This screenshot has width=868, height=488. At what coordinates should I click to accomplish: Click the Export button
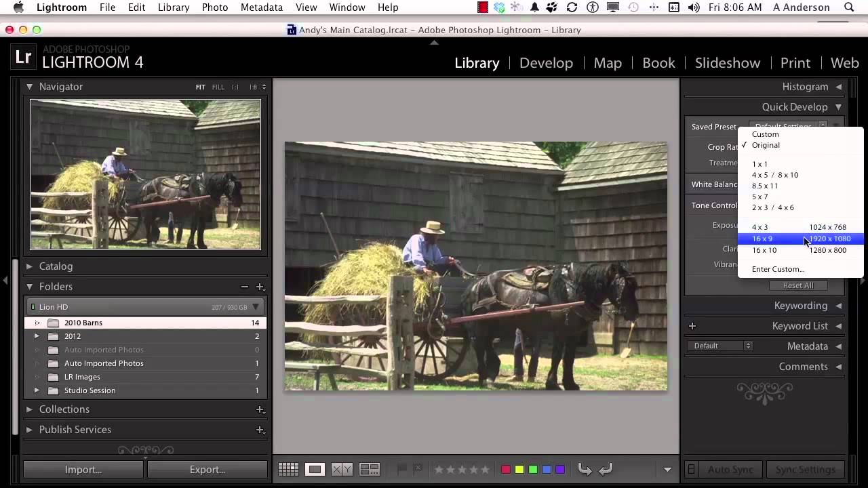[208, 470]
